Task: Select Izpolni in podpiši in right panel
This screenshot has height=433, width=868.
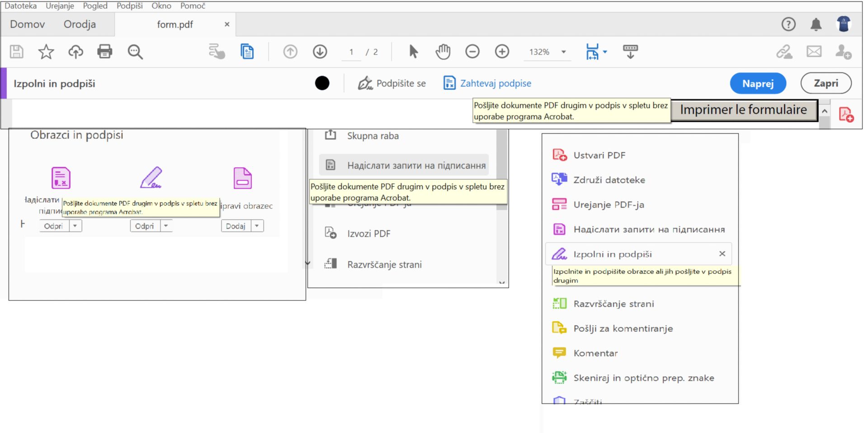Action: 638,254
